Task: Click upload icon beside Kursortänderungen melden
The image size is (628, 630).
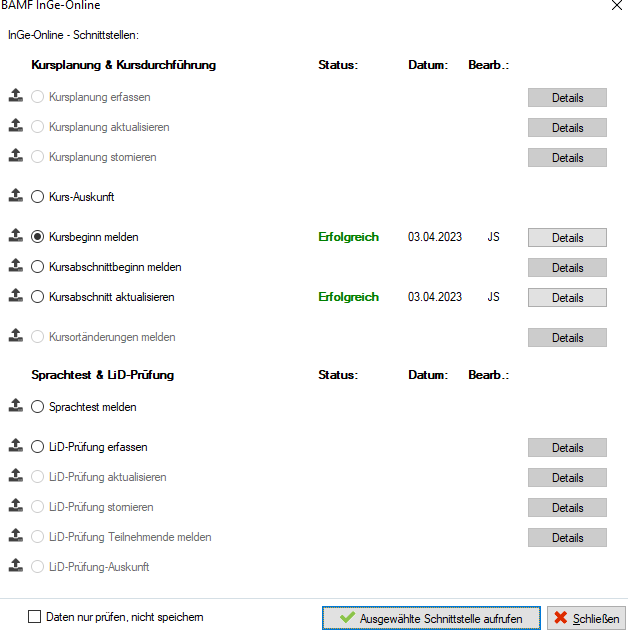Action: pos(16,335)
